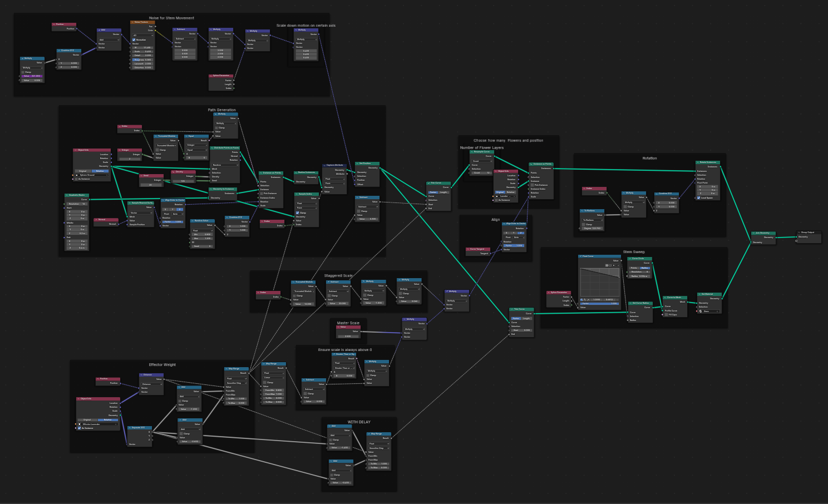Click Original button in Sphere Ground Object Info
Viewport: 828px width, 504px height.
click(83, 171)
